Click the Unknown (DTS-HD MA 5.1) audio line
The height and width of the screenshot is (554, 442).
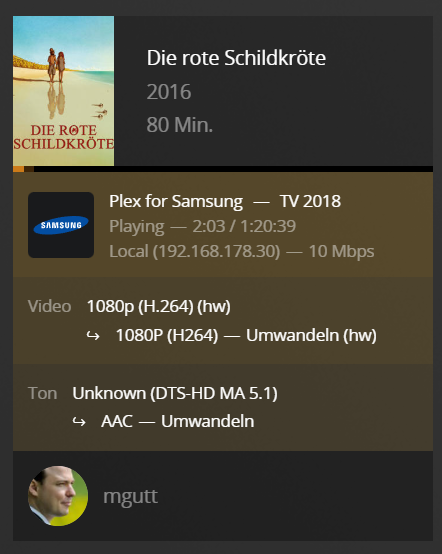point(175,393)
